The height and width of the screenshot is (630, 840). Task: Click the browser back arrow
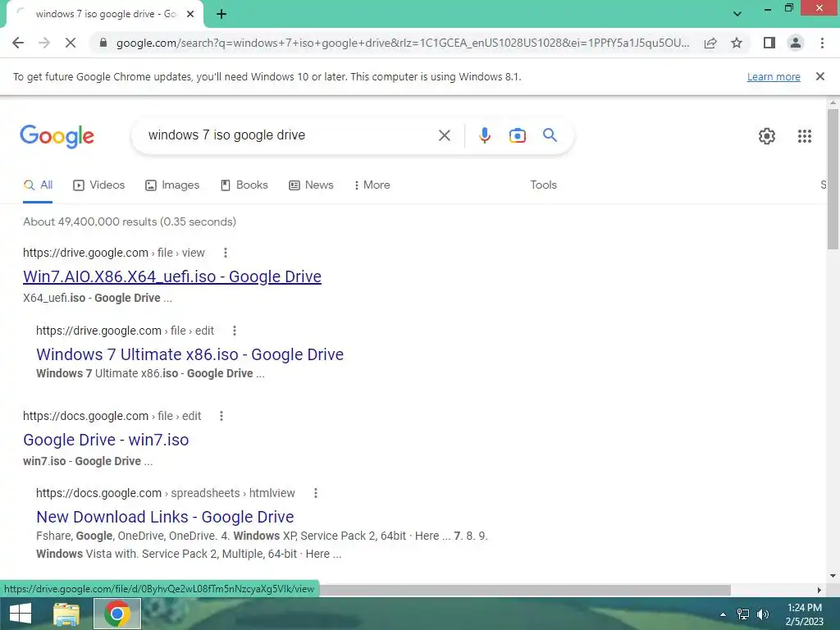(x=18, y=43)
